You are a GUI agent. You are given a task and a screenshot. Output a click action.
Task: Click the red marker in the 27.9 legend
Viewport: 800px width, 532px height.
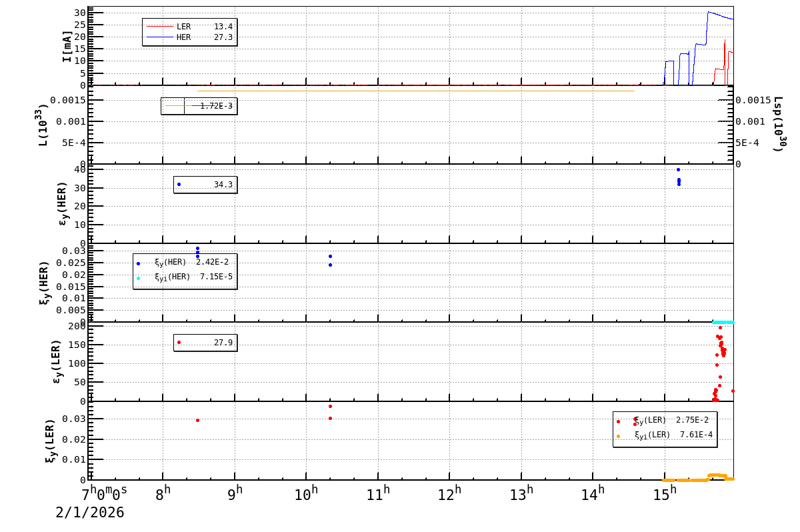[x=179, y=343]
